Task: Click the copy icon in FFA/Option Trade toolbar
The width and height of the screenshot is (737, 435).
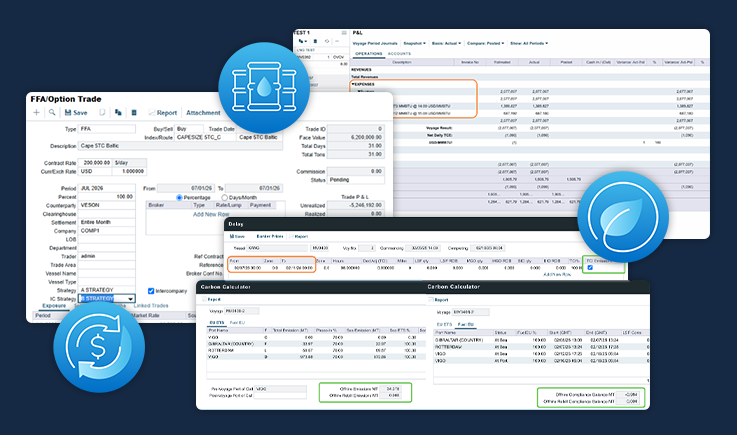Action: tap(118, 112)
